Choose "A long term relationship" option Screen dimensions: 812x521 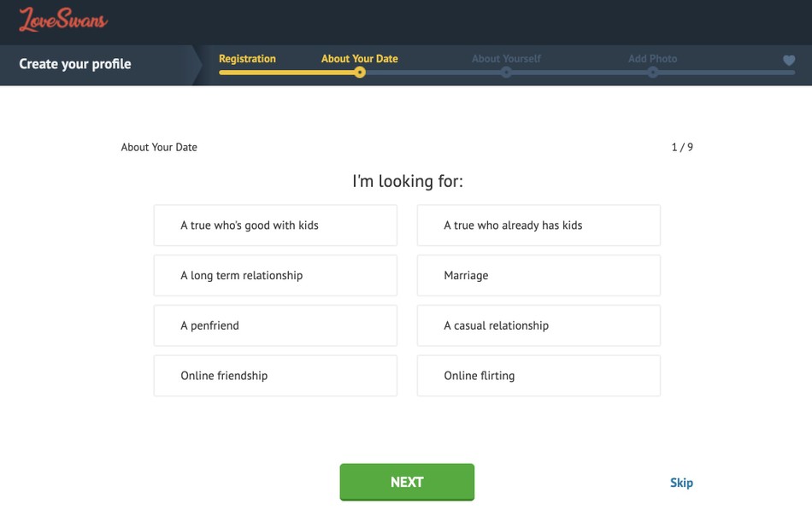click(275, 275)
